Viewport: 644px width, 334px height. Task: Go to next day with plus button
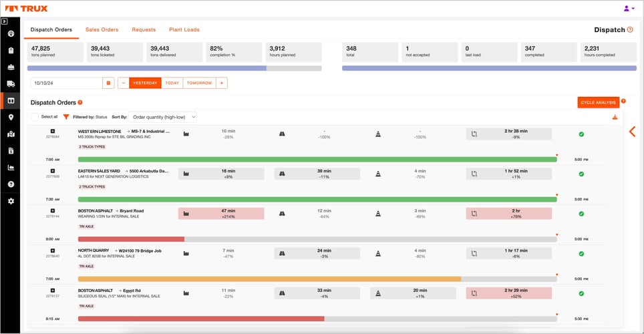point(221,83)
